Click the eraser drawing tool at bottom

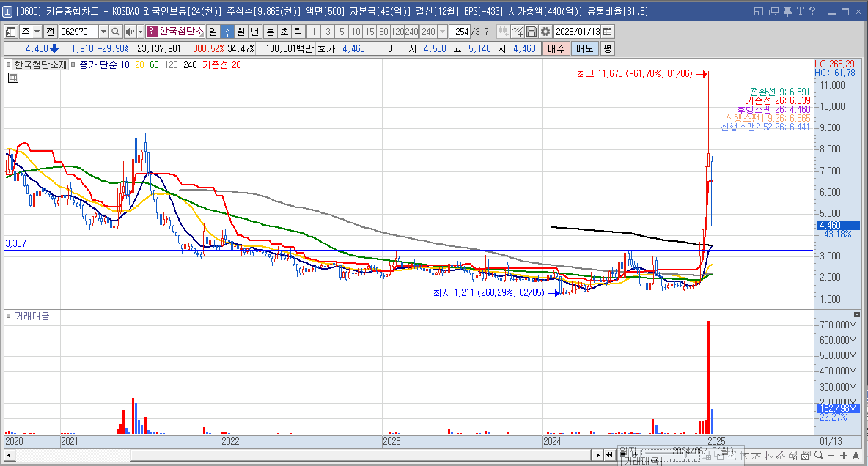coord(794,456)
